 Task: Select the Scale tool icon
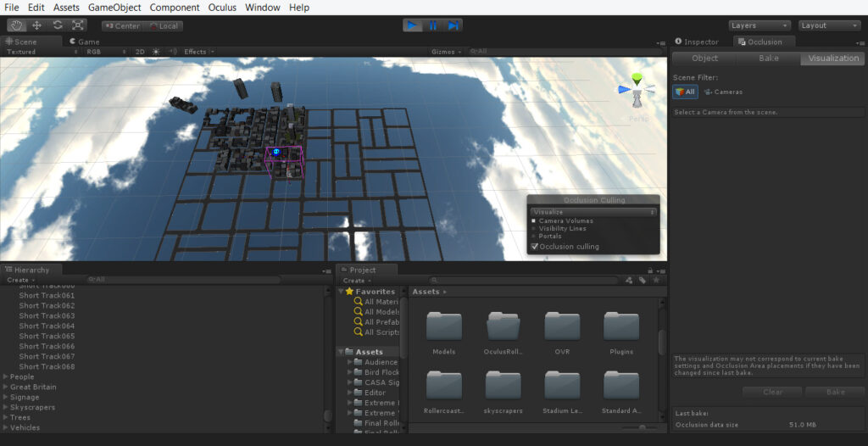click(x=77, y=25)
